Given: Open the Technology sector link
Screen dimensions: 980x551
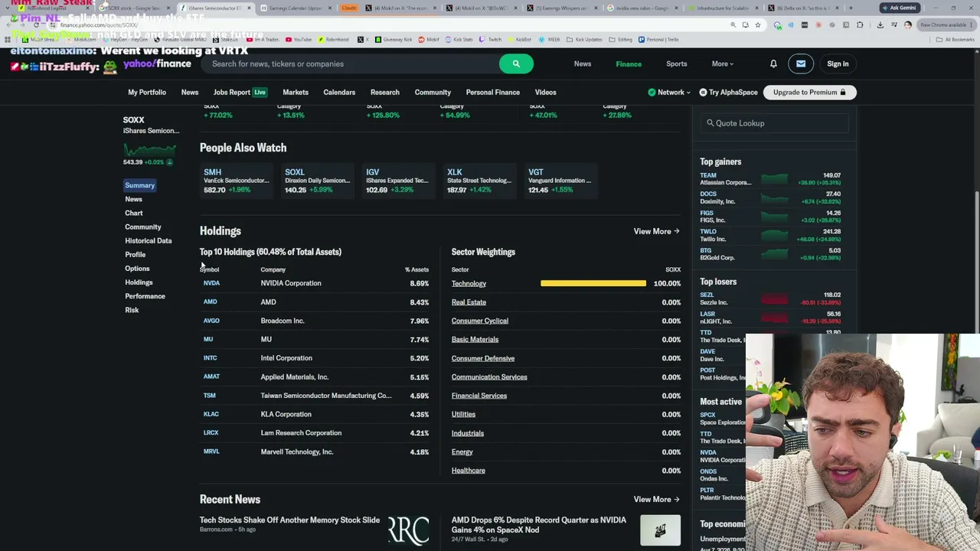Looking at the screenshot, I should pos(469,284).
